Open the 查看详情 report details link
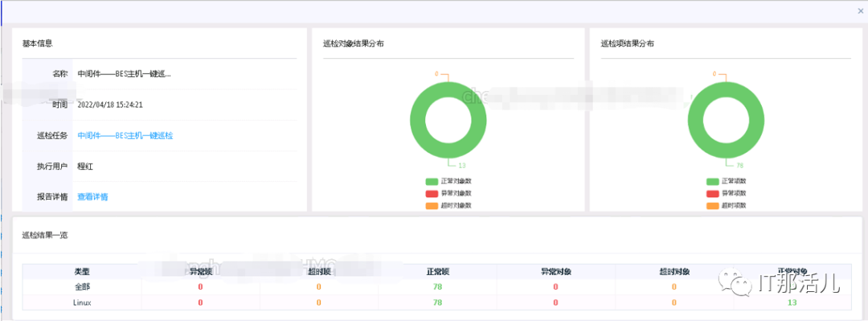 tap(92, 197)
